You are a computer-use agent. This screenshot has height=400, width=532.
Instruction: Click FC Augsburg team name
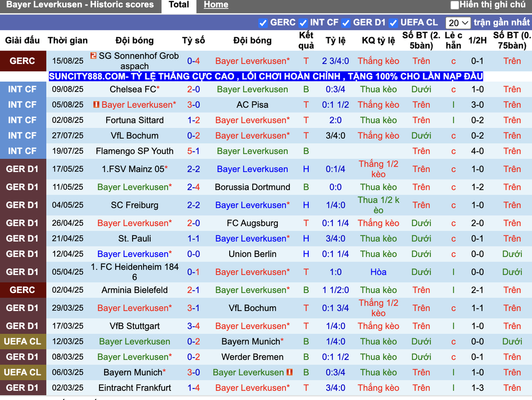(252, 223)
